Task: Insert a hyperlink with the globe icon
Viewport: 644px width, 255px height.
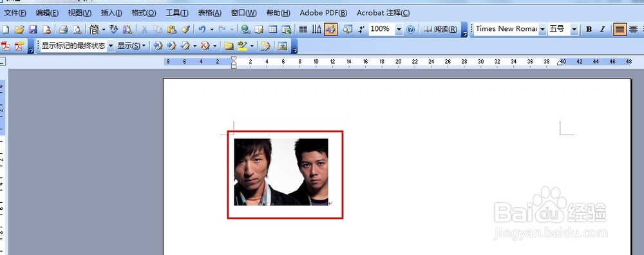Action: (245, 30)
